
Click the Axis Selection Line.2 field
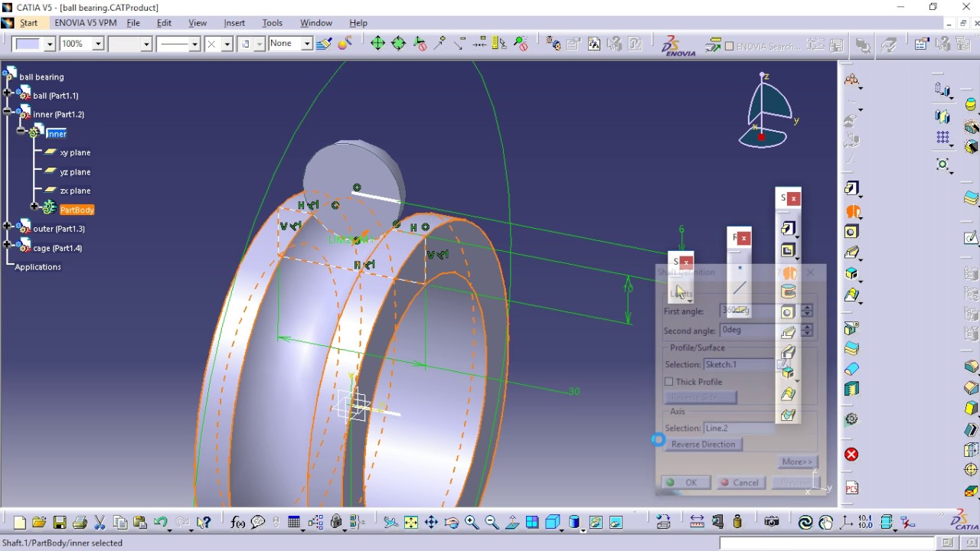click(x=739, y=428)
